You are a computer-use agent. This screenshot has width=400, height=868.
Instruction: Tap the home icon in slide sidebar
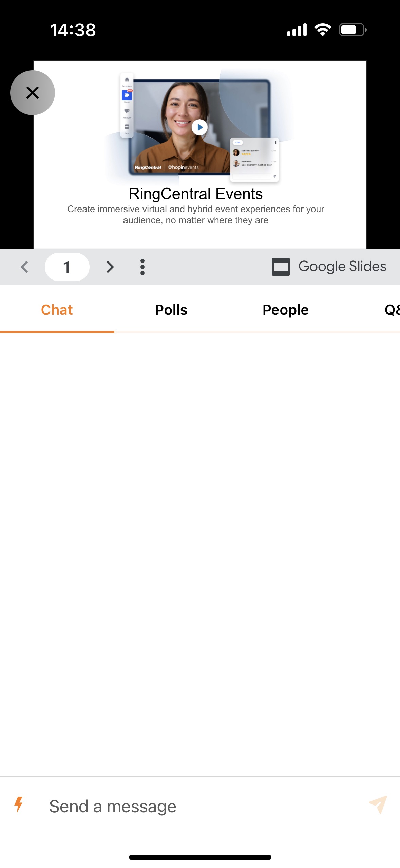(x=127, y=79)
